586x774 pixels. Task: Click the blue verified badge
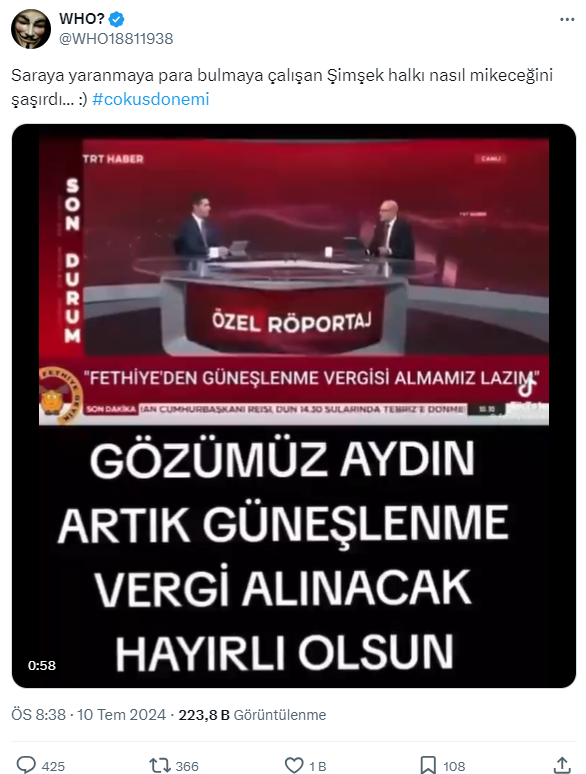(x=117, y=19)
